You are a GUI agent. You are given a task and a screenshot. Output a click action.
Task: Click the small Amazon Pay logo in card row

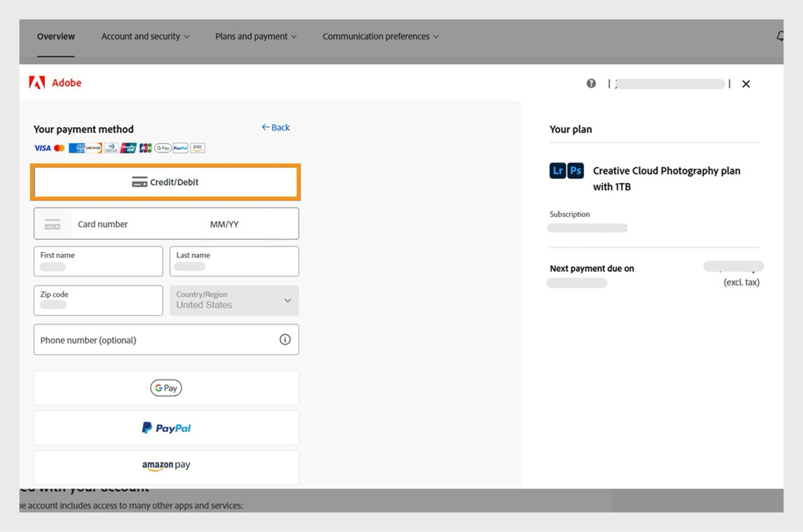197,148
